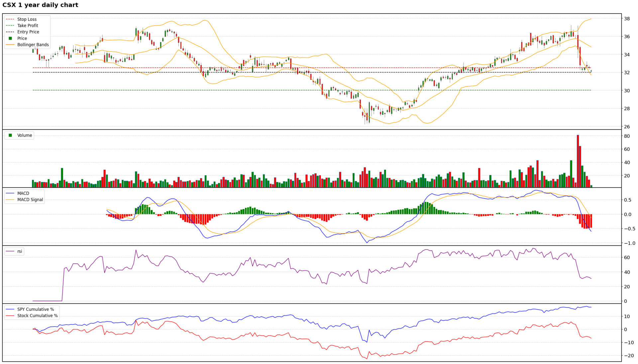
Task: Click the tallest red volume bar
Action: click(x=578, y=161)
